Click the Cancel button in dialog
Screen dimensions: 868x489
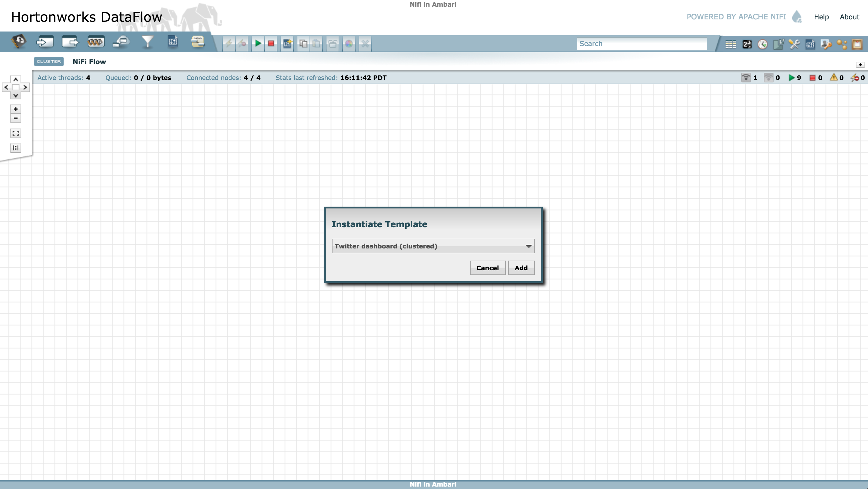(x=487, y=268)
